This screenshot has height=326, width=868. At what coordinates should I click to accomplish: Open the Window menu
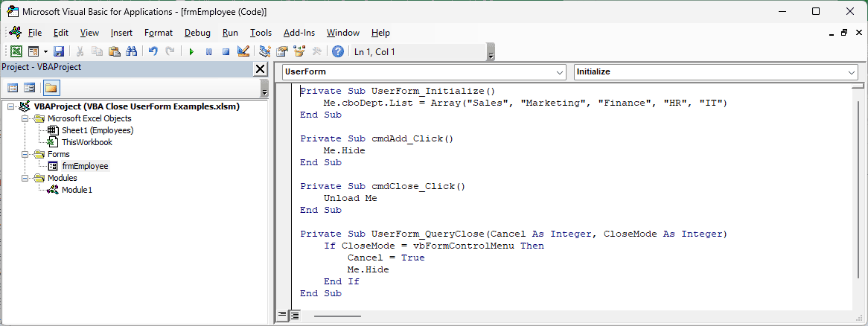342,33
